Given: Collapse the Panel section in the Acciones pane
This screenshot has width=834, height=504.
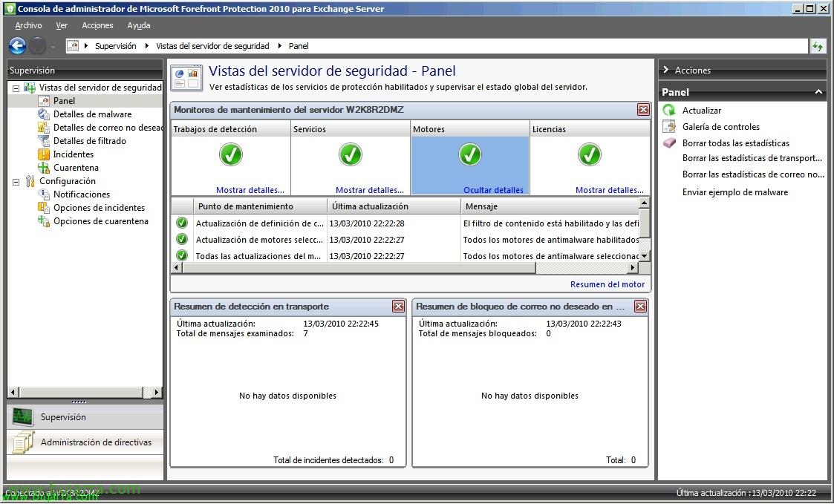Looking at the screenshot, I should click(819, 92).
